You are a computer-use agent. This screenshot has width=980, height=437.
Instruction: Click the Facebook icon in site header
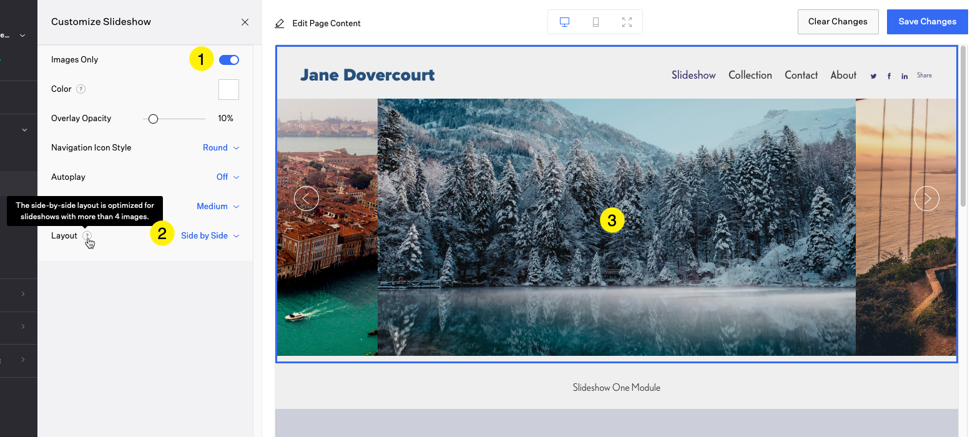pos(889,76)
